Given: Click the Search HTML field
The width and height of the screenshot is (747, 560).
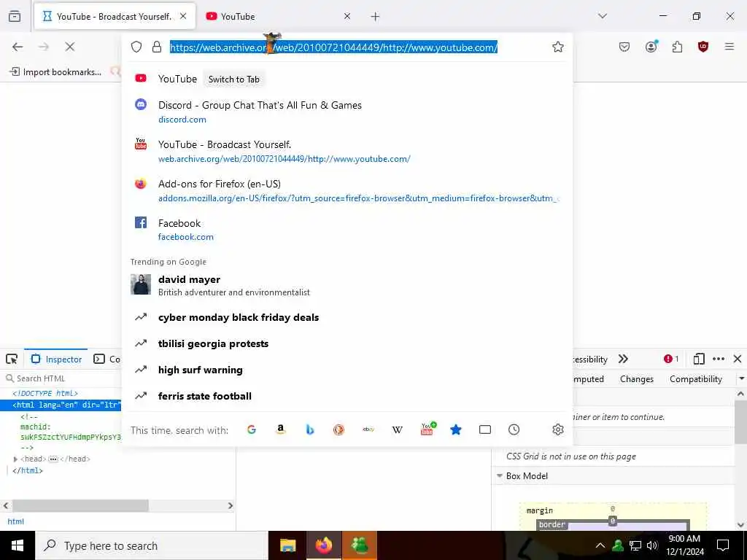Looking at the screenshot, I should pyautogui.click(x=62, y=378).
